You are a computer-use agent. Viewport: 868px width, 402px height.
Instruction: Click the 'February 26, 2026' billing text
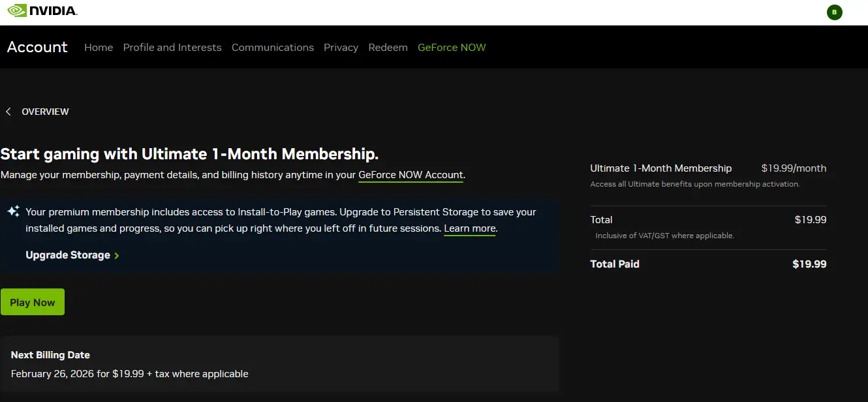(129, 374)
